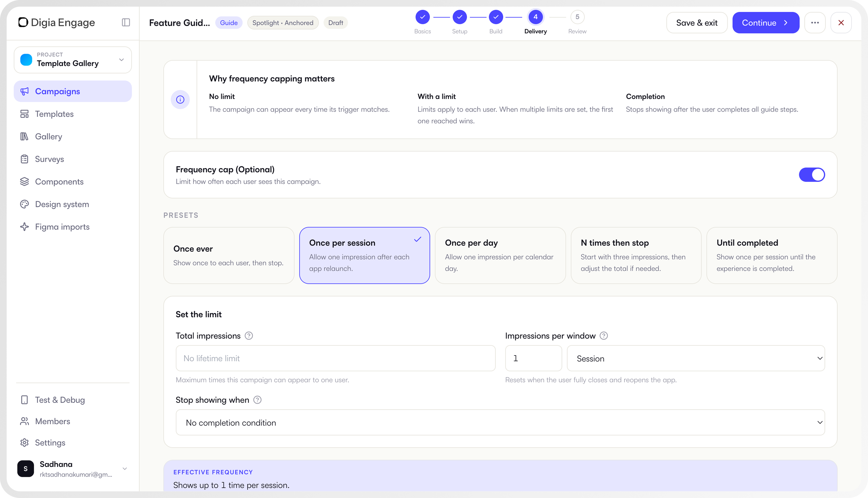Screen dimensions: 868x498
Task: Select the Until completed preset
Action: pos(772,255)
